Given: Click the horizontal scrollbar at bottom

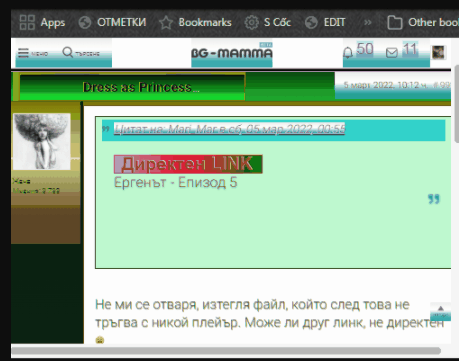Looking at the screenshot, I should coord(226,351).
